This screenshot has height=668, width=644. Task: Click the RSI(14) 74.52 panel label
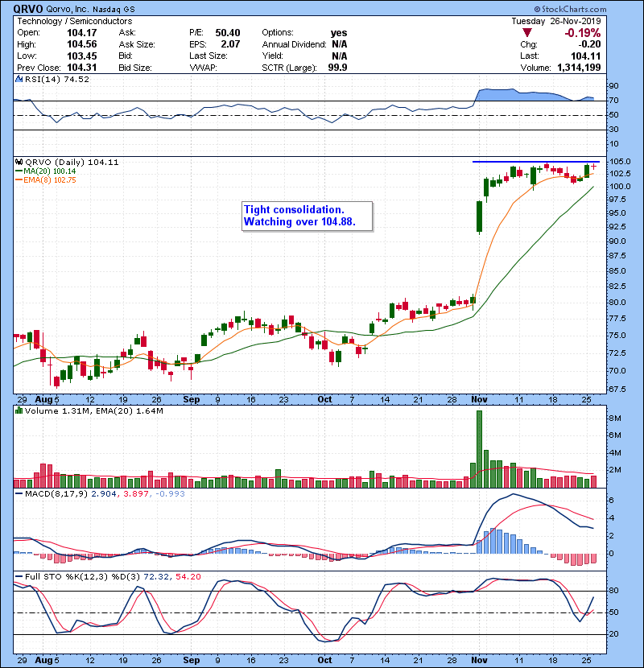click(57, 79)
